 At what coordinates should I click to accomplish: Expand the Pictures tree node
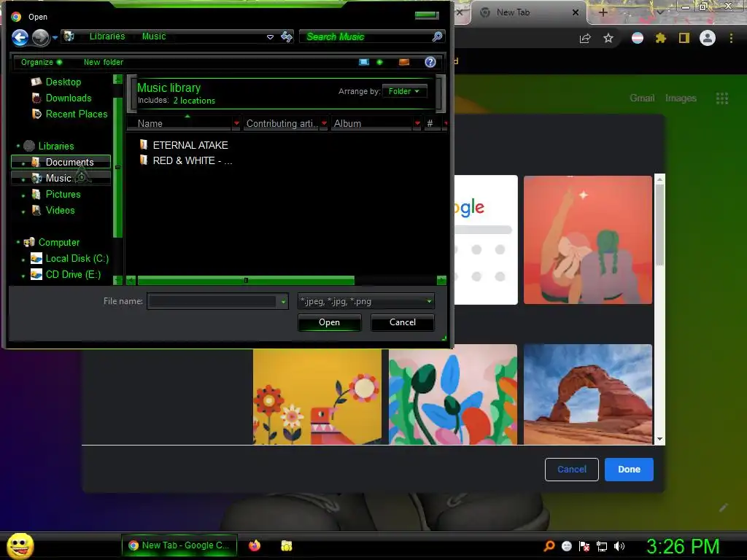click(x=23, y=195)
